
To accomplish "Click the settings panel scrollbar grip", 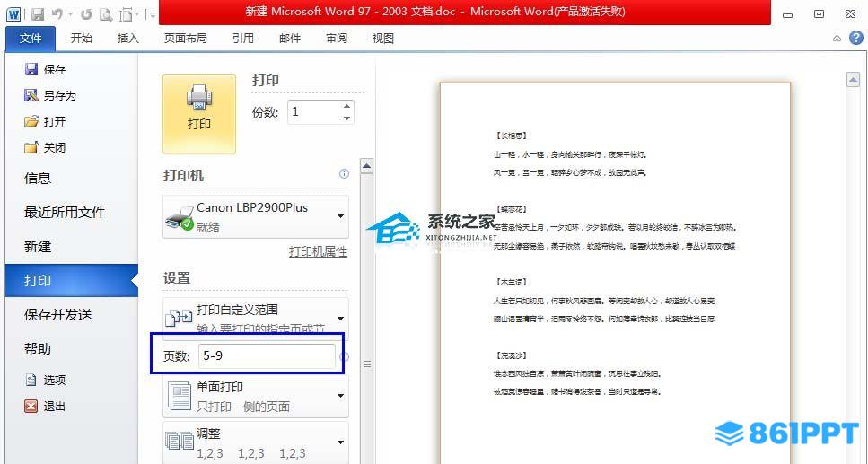I will click(x=366, y=363).
